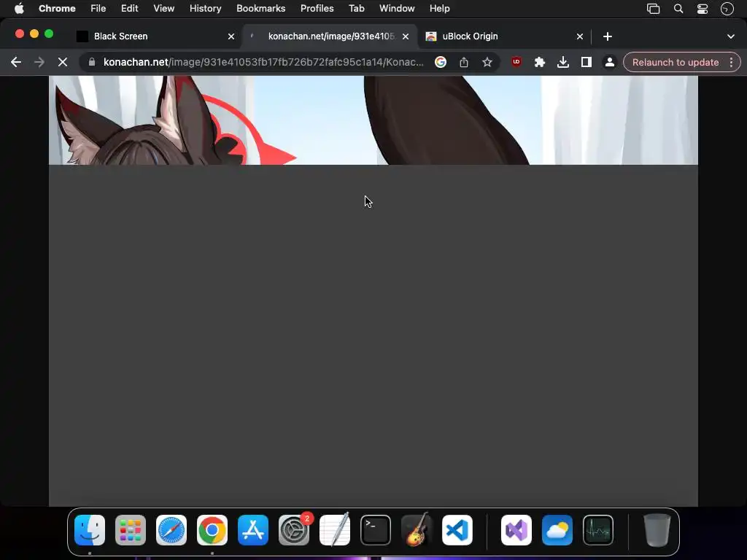Open the uBlock Origin extension icon
The width and height of the screenshot is (747, 560).
tap(516, 62)
